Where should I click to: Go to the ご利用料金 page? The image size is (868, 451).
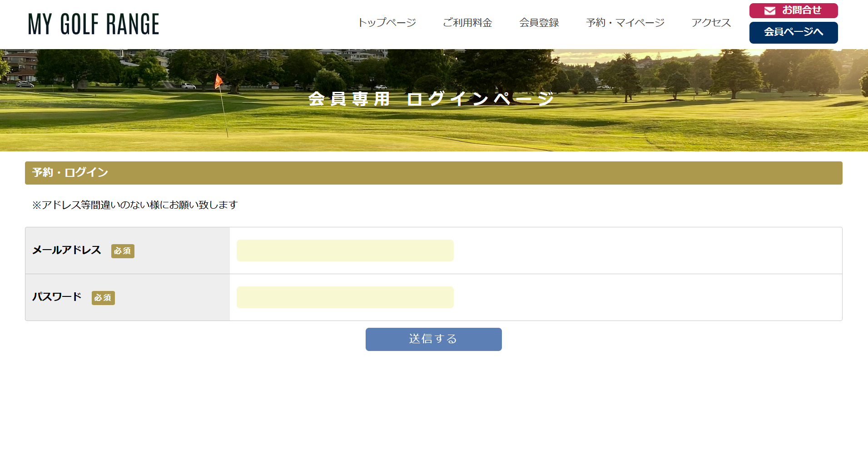click(467, 23)
